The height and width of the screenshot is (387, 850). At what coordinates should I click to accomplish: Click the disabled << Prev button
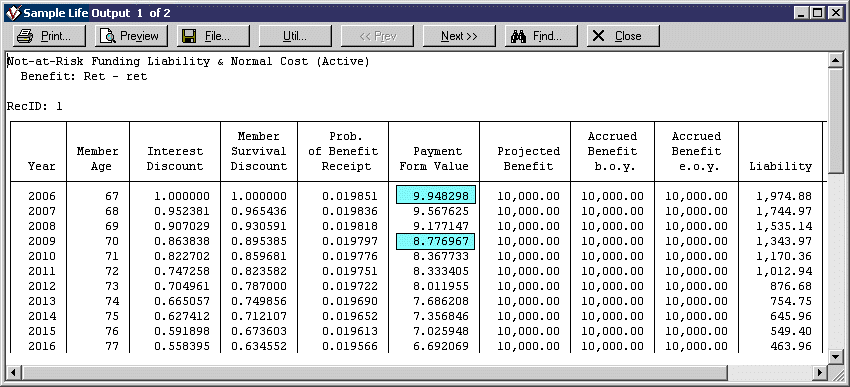pos(377,36)
